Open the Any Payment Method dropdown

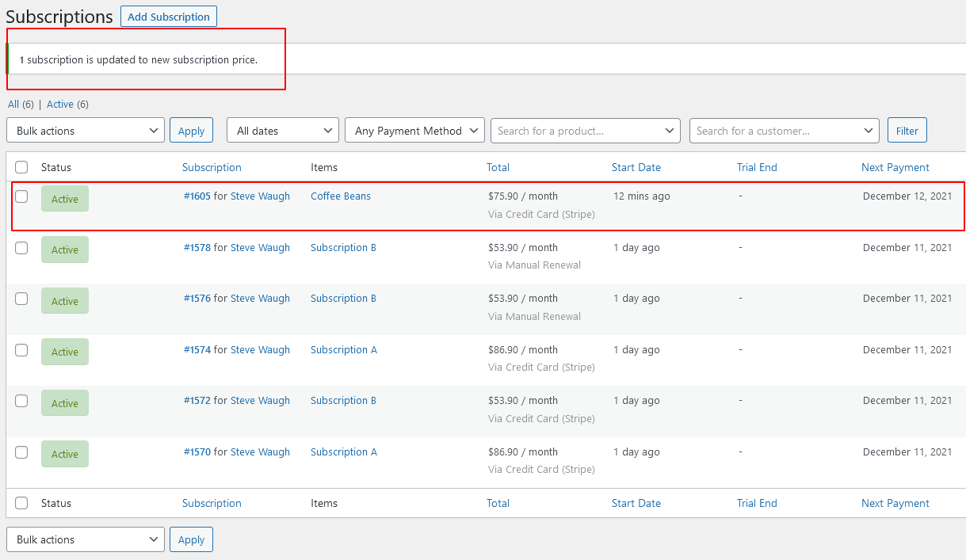pos(414,130)
